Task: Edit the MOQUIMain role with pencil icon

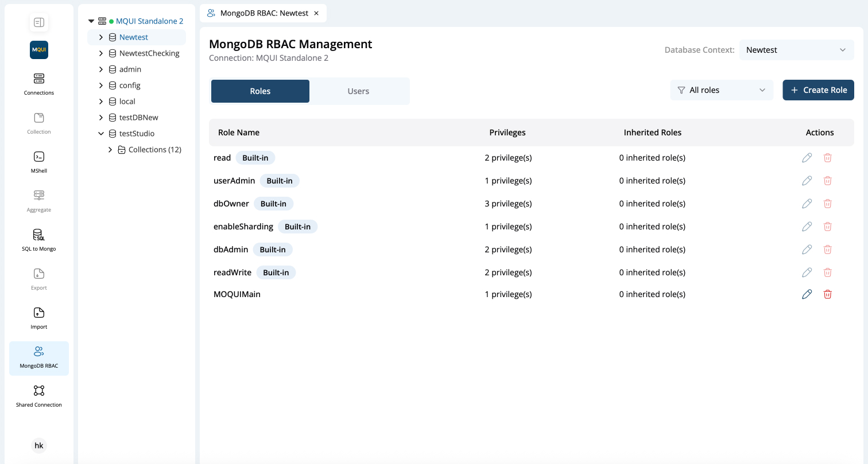Action: [807, 294]
